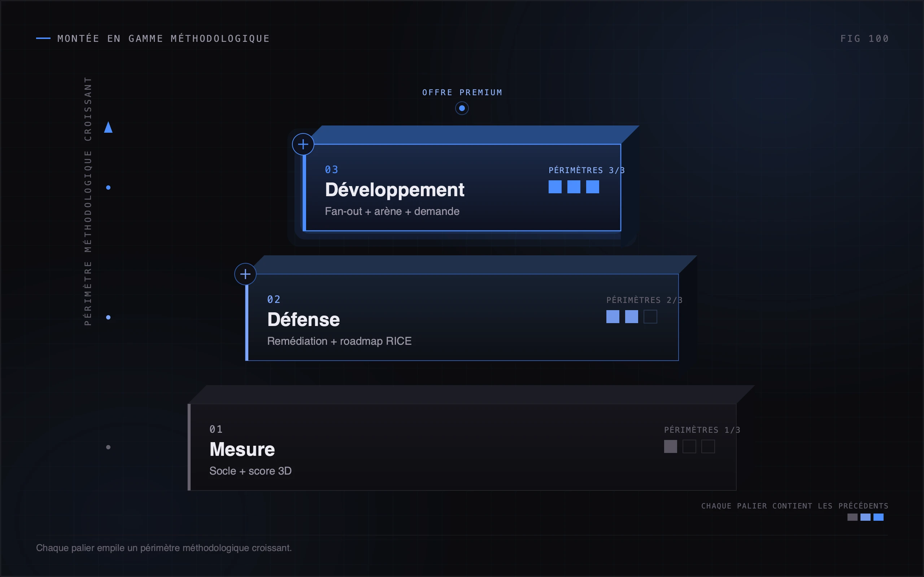Click the Offre Premium label
The height and width of the screenshot is (577, 924).
pos(462,92)
